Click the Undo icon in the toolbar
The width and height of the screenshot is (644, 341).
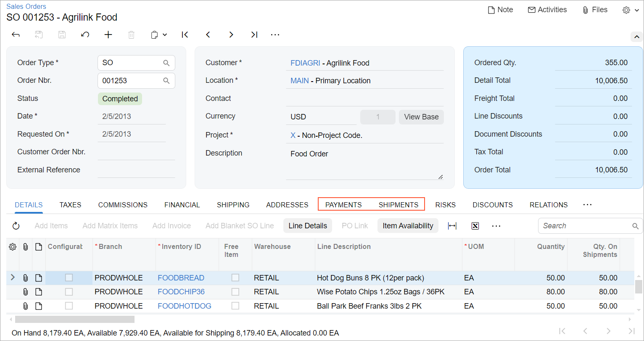point(85,35)
